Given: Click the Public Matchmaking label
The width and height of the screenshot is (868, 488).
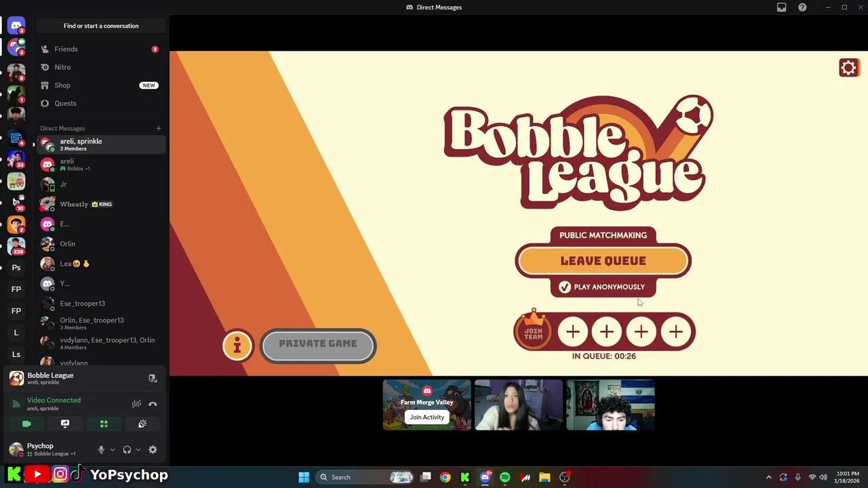Looking at the screenshot, I should point(603,235).
